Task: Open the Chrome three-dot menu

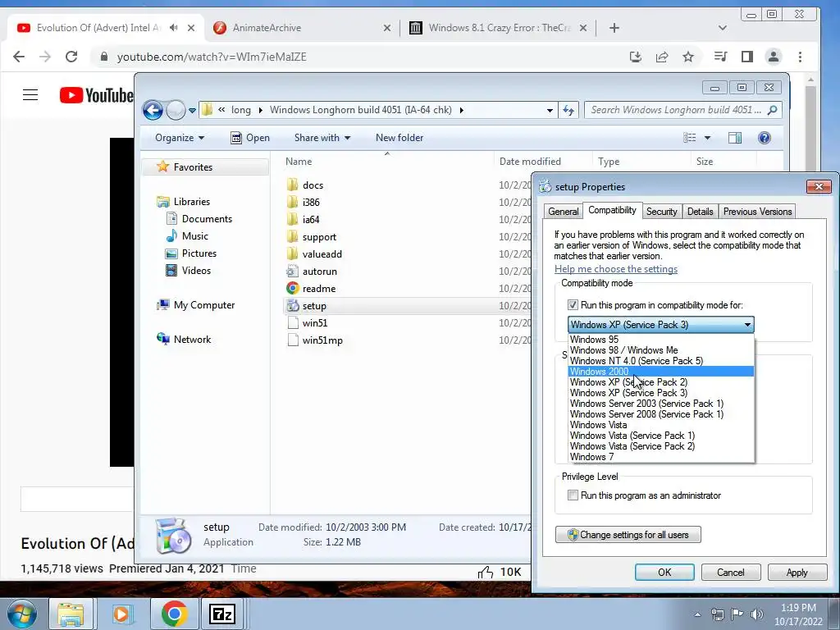Action: pos(800,57)
